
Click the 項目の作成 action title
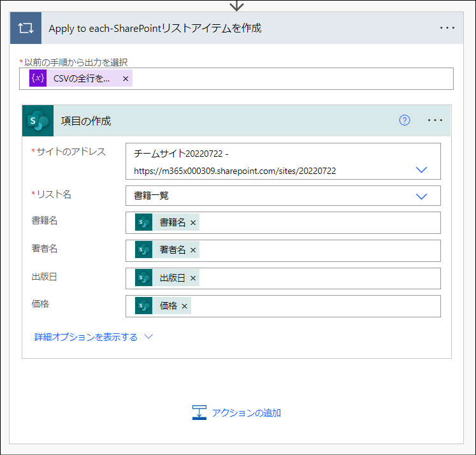pos(86,121)
